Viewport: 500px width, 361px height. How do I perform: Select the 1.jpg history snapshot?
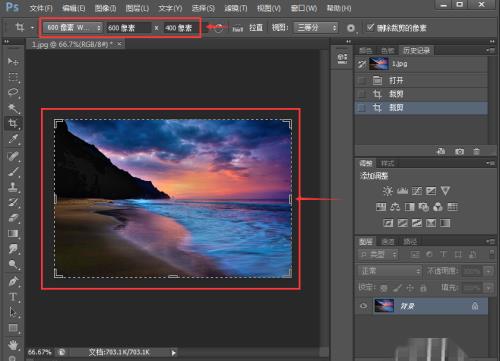[x=421, y=64]
